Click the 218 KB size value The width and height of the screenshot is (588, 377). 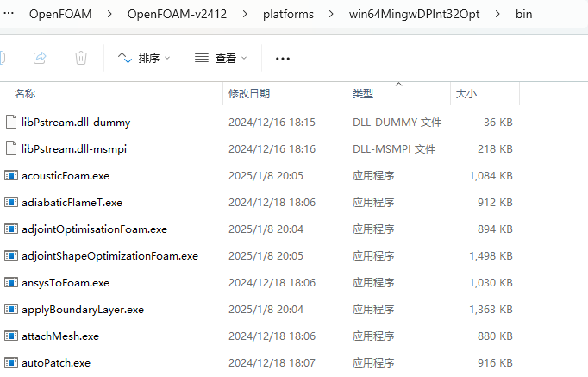coord(495,149)
